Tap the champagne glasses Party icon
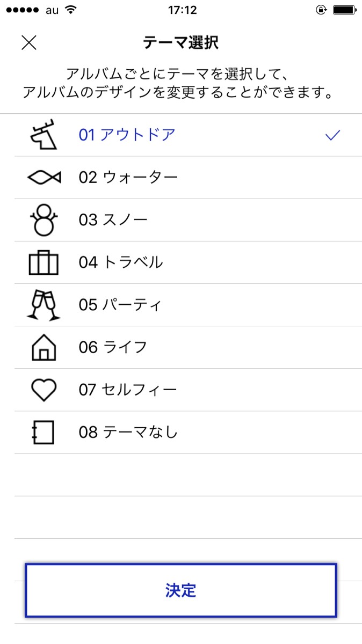Viewport: 362px width, 644px height. tap(43, 305)
